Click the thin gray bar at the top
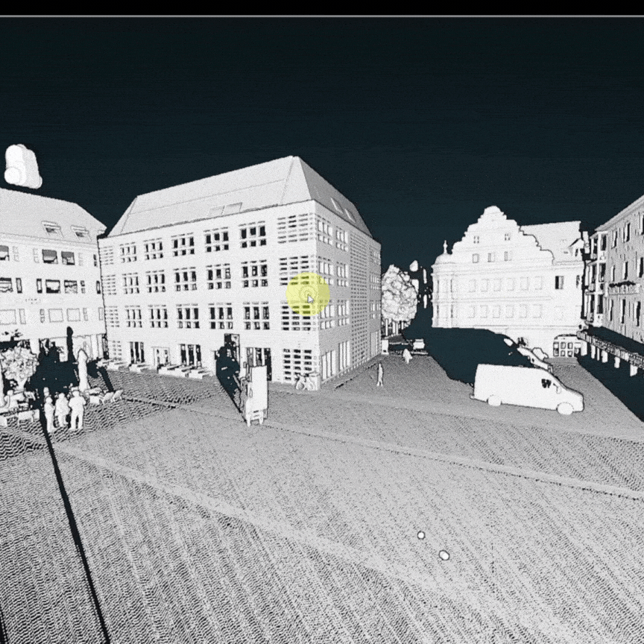644x644 pixels. tap(322, 16)
